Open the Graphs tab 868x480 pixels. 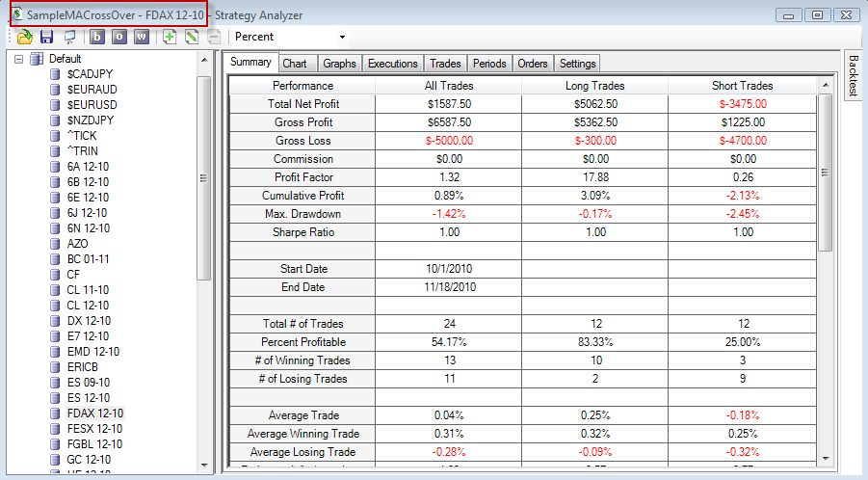pyautogui.click(x=339, y=64)
